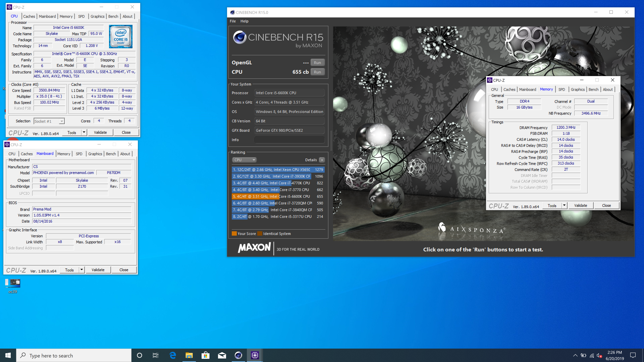Click the Intel Core i5 logo in CPU-Z

point(121,37)
